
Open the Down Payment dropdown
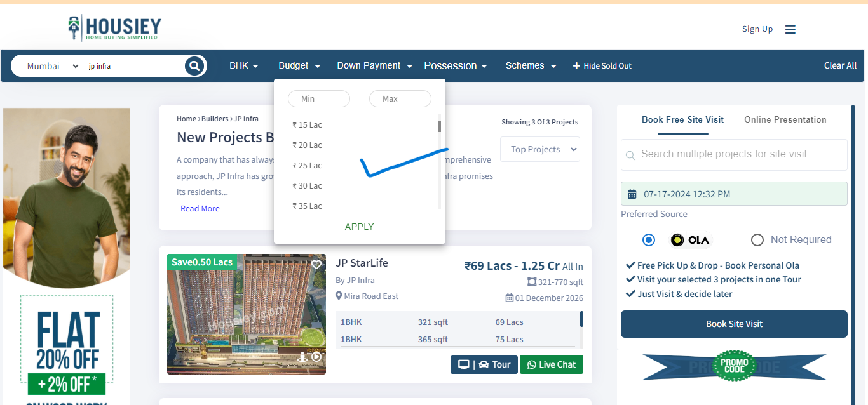[375, 66]
